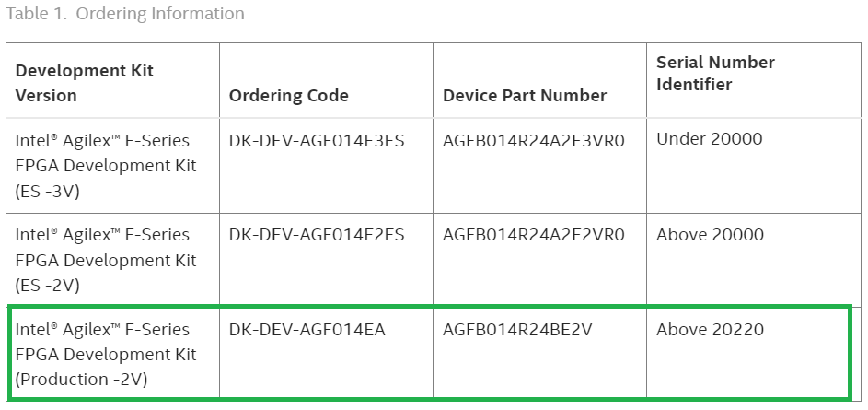Click ordering code DK-DEV-AGF014EA
Viewport: 868px width, 410px height.
click(x=307, y=330)
